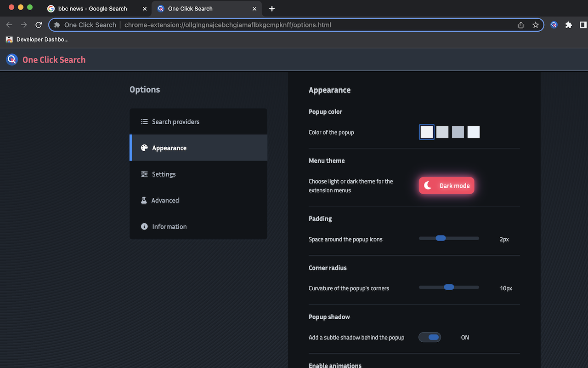Open the Chrome extensions puzzle icon
Viewport: 588px width, 368px height.
[569, 25]
